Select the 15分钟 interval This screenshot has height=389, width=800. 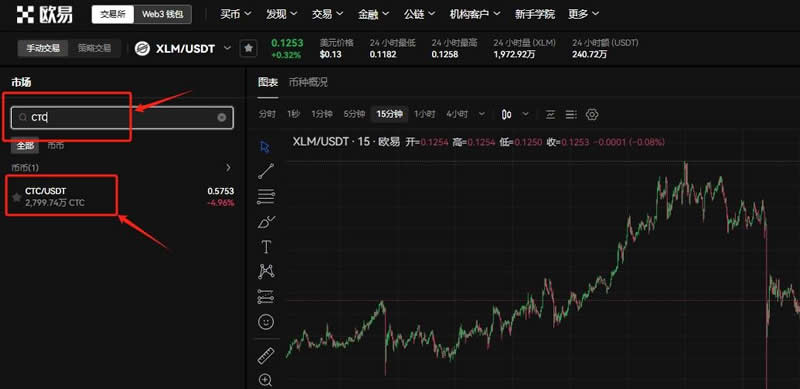click(390, 114)
